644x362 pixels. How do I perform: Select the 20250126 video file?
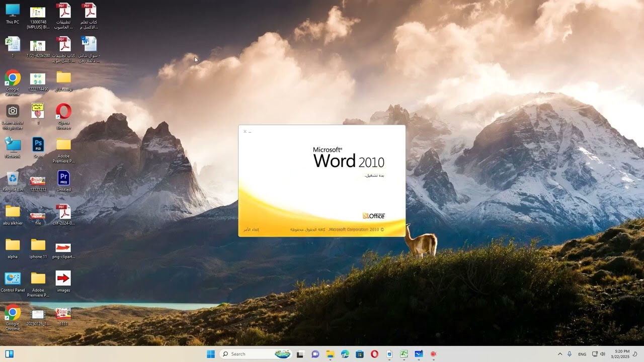[x=38, y=318]
